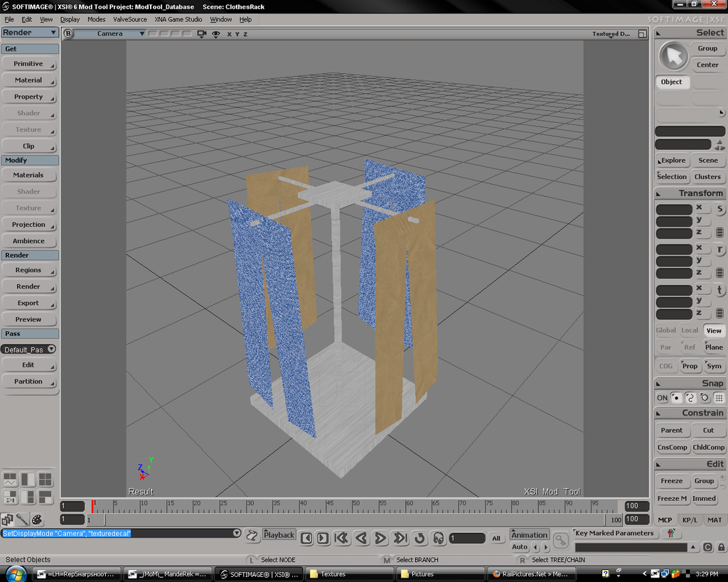
Task: Collapse the Snap panel header
Action: tap(690, 383)
